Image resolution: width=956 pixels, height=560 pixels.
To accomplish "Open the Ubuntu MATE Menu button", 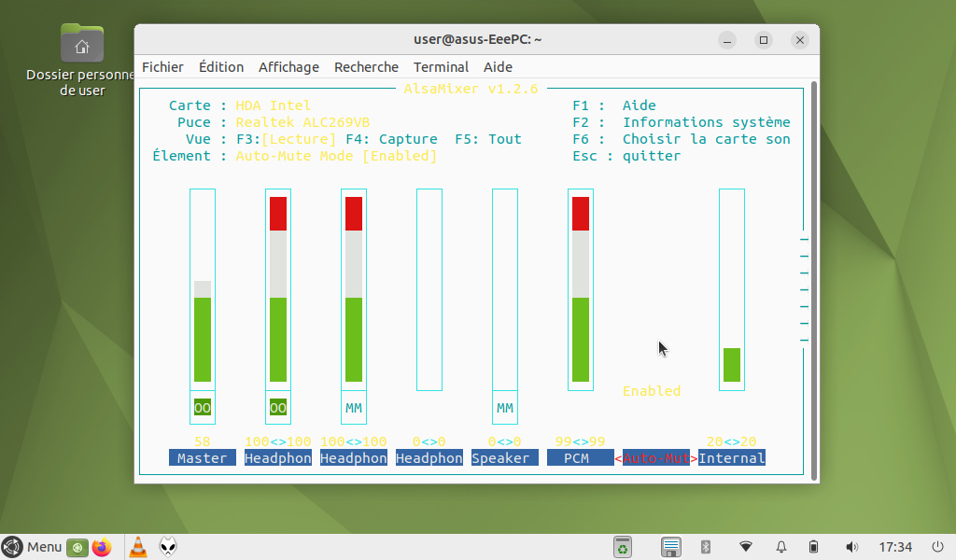I will click(32, 547).
